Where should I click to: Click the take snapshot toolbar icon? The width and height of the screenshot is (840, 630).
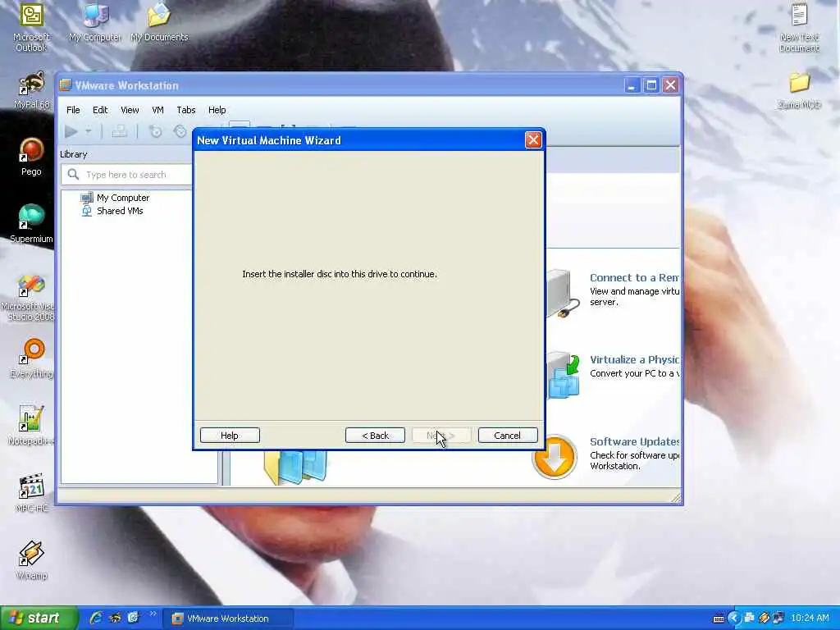pos(155,131)
